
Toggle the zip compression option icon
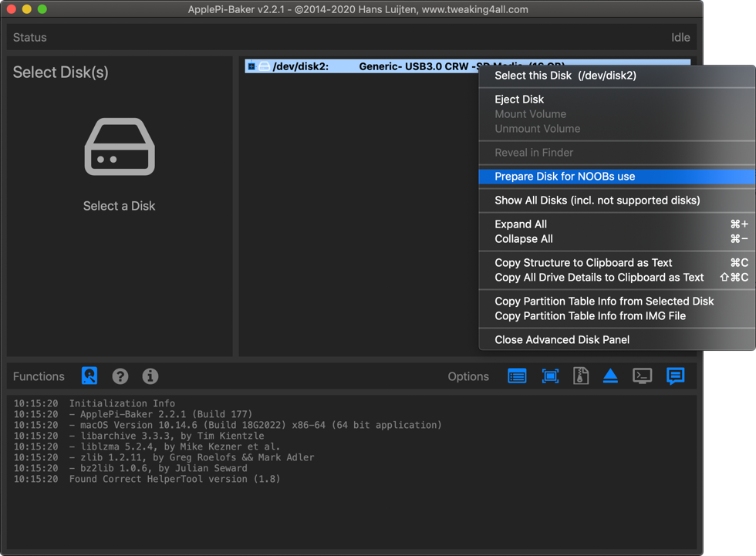pyautogui.click(x=580, y=376)
